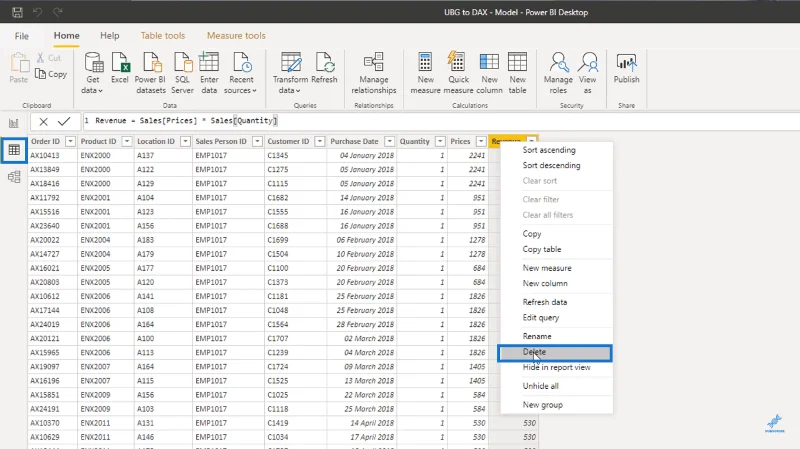Cut the selection
This screenshot has height=449, width=800.
pyautogui.click(x=49, y=58)
